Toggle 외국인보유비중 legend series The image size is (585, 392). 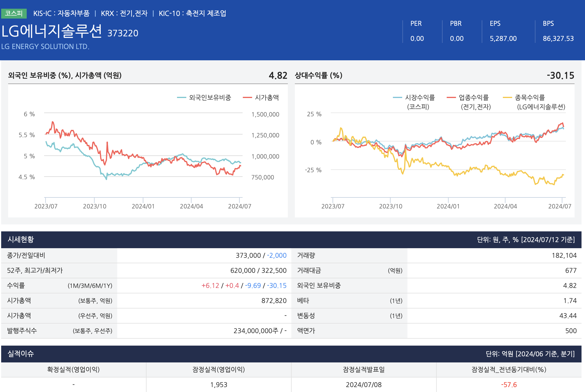click(x=210, y=98)
